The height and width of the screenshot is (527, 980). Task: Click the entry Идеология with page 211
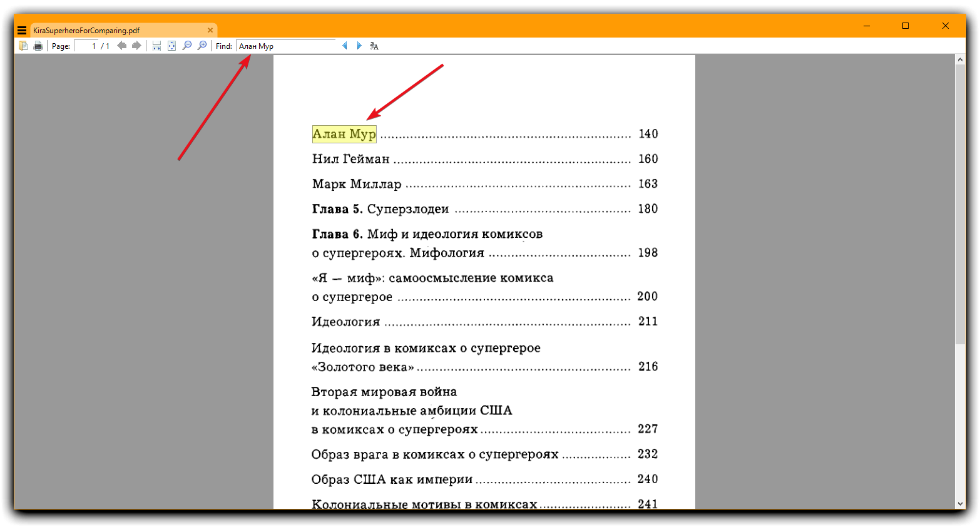(x=346, y=322)
